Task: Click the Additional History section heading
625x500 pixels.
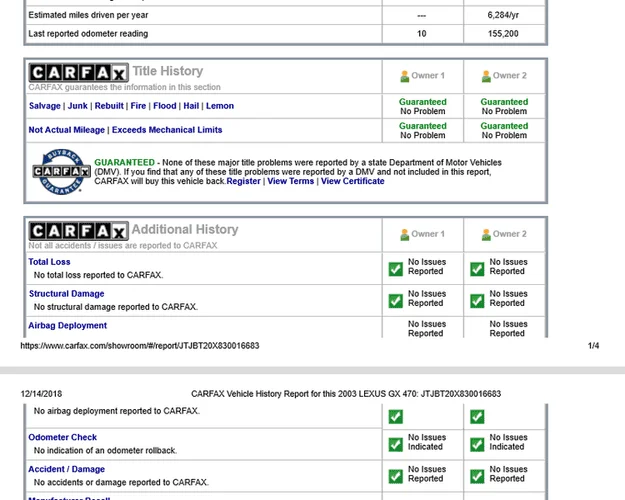Action: pyautogui.click(x=185, y=229)
